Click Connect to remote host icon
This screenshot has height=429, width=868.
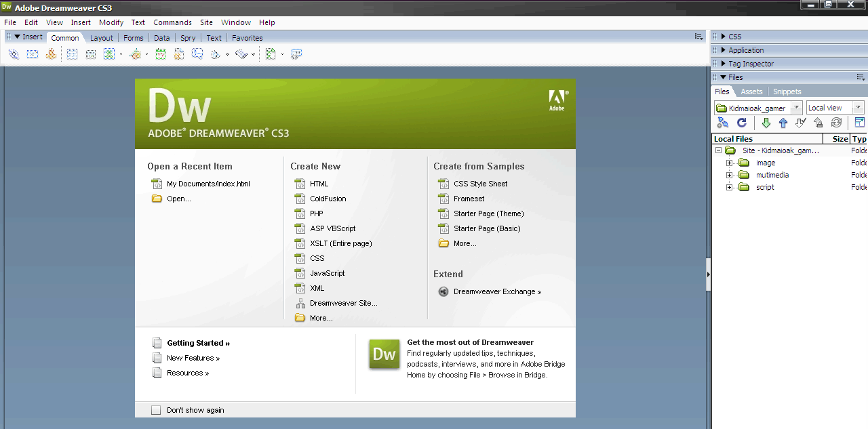pyautogui.click(x=723, y=123)
